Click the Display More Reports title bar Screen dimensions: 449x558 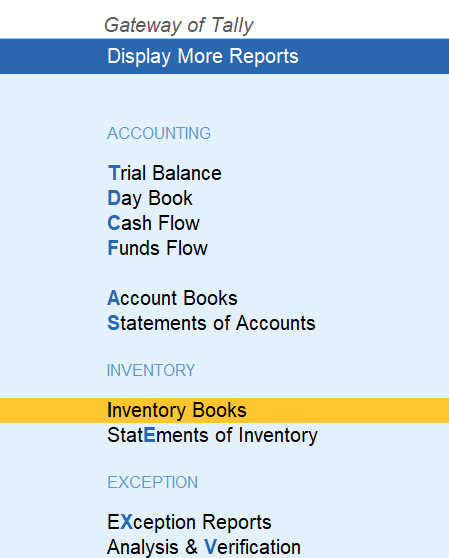point(224,56)
